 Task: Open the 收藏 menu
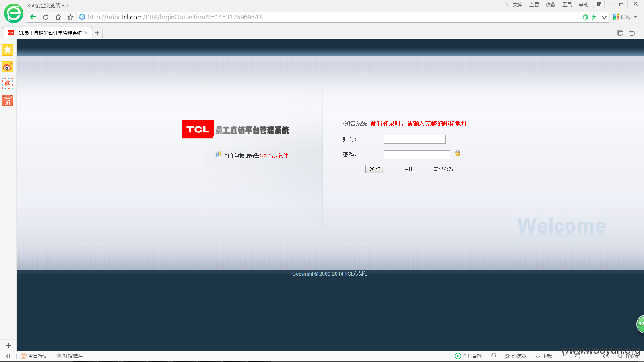pyautogui.click(x=551, y=5)
